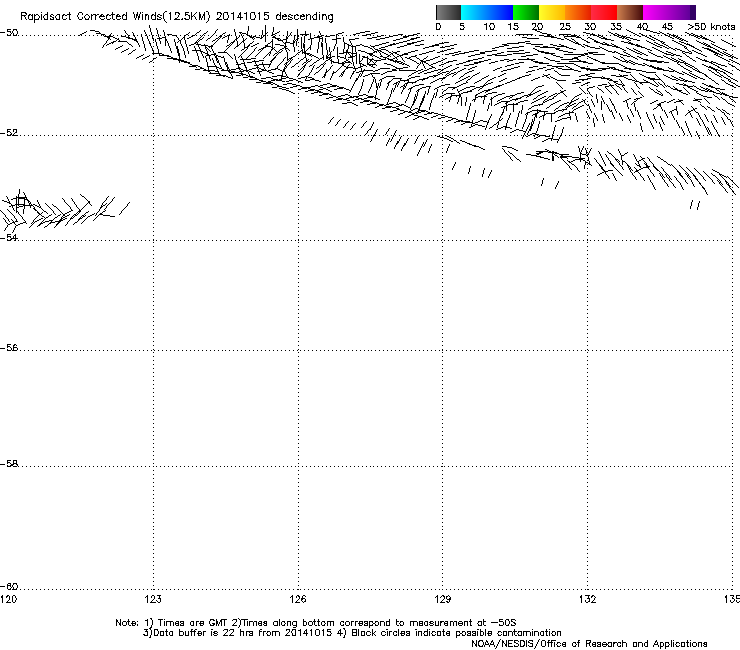This screenshot has width=740, height=650.
Task: Click the note 'Times are GMT' line
Action: [316, 623]
